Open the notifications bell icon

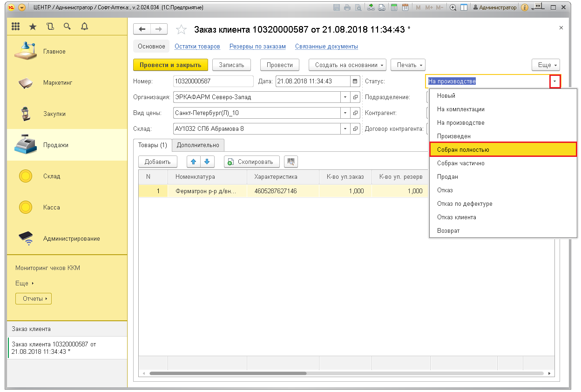84,27
